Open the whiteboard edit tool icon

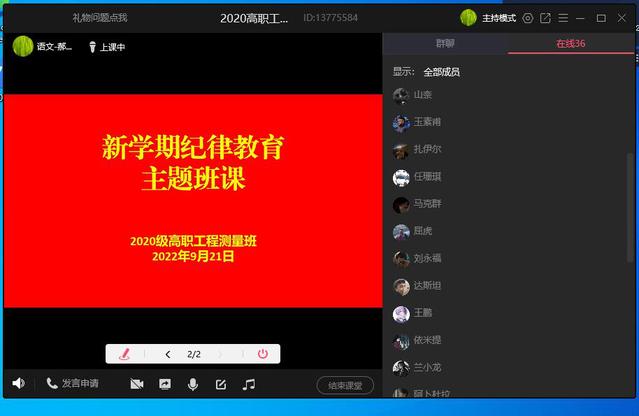click(221, 384)
